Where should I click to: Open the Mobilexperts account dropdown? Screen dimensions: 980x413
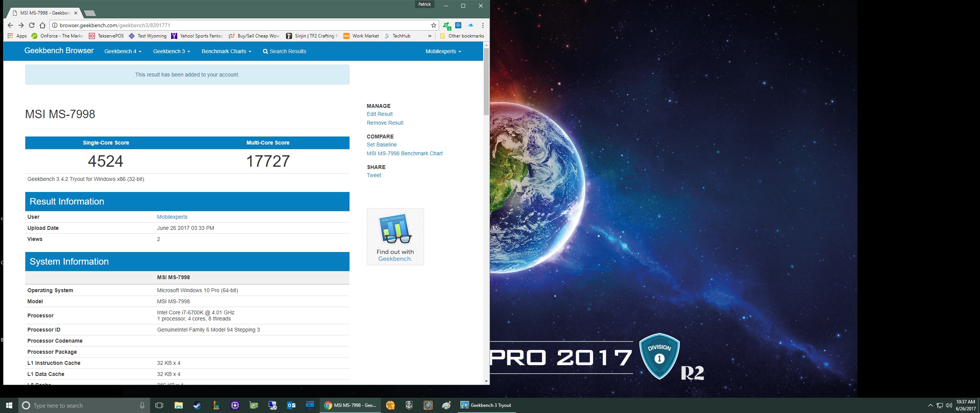click(x=443, y=51)
